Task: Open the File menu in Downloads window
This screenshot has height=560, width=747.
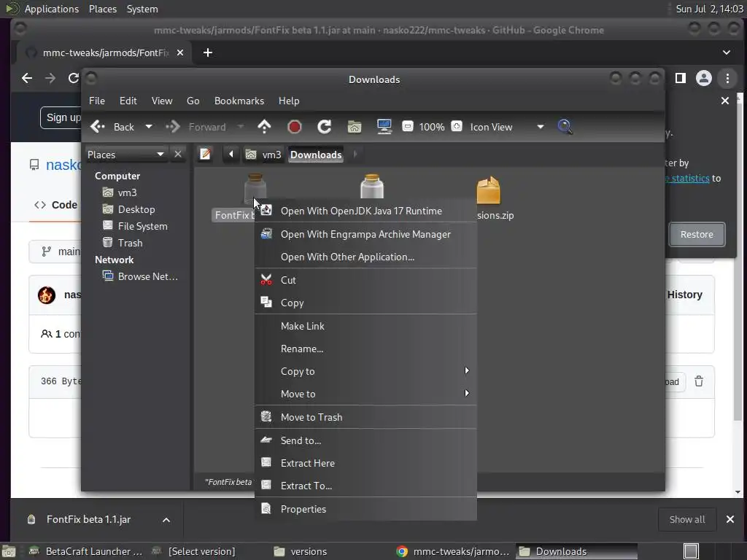Action: click(x=97, y=101)
